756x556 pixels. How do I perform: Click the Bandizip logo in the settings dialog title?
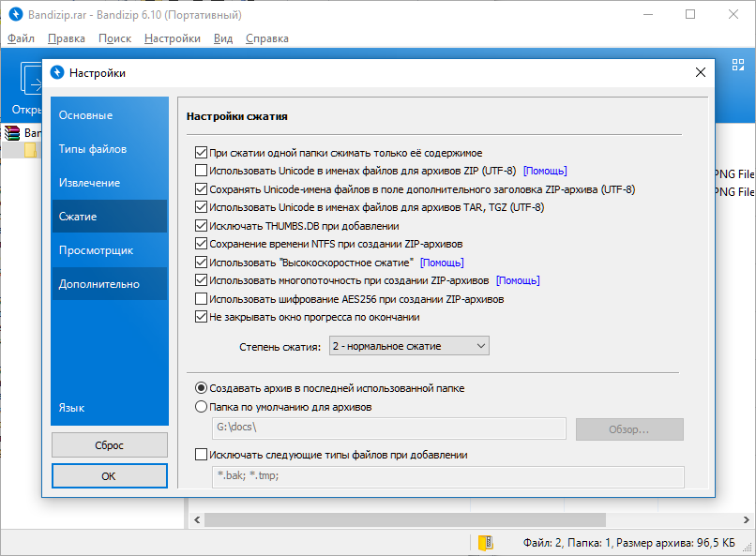point(57,73)
